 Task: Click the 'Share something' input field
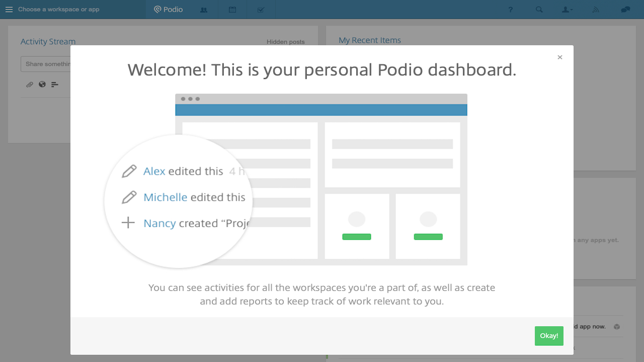pos(46,64)
